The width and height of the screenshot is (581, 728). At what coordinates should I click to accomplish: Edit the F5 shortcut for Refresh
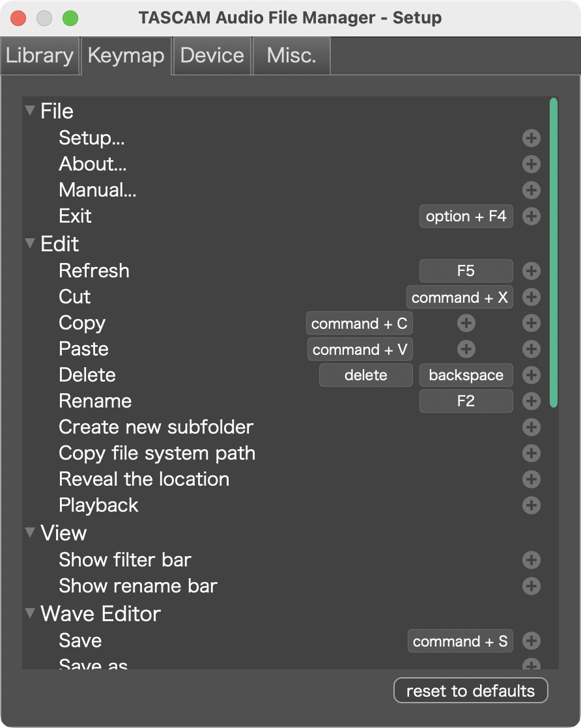[466, 271]
